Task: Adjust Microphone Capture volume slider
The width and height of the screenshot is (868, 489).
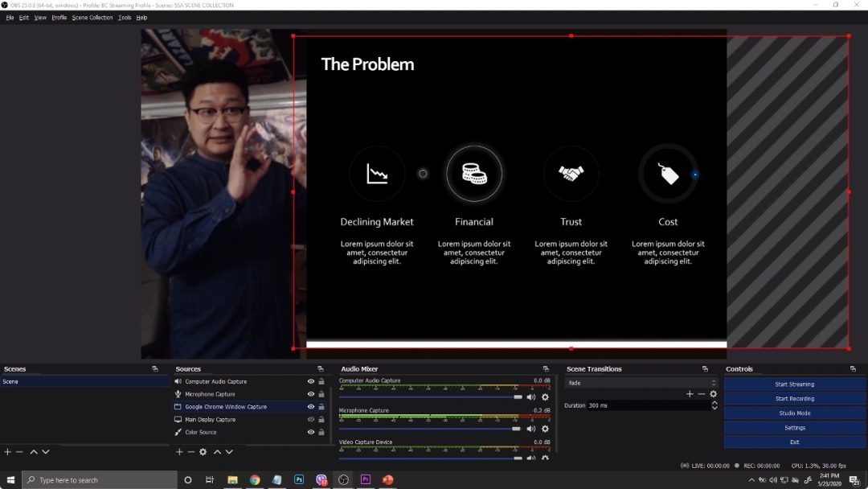Action: coord(516,429)
